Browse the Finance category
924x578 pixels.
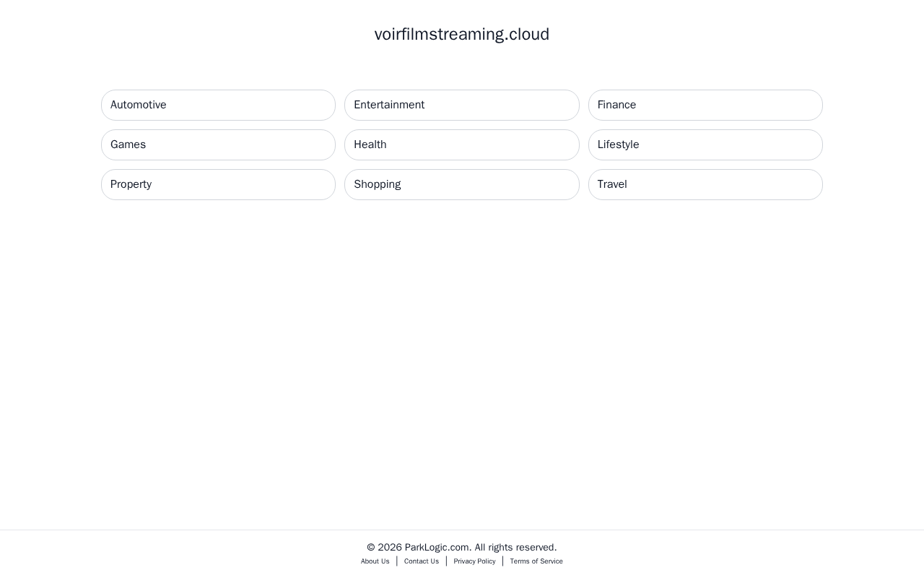pyautogui.click(x=705, y=105)
